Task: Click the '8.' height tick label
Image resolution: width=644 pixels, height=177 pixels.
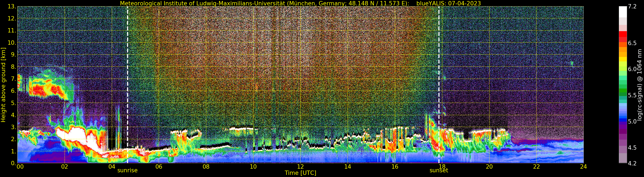Action: [x=14, y=67]
